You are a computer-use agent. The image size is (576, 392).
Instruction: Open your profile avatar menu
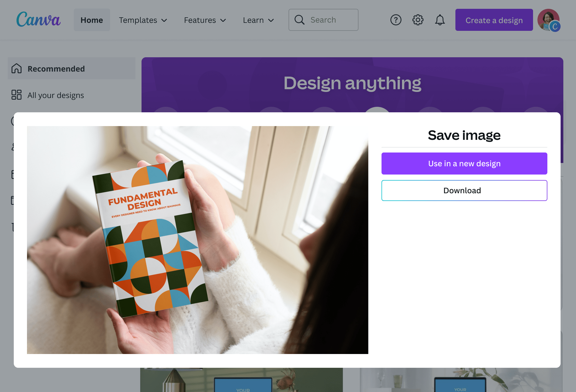pos(549,20)
